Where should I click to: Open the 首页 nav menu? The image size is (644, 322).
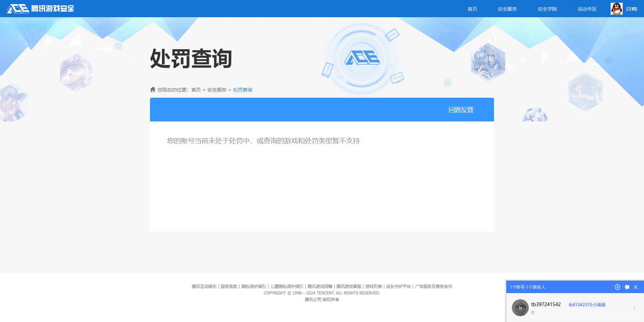pos(472,9)
